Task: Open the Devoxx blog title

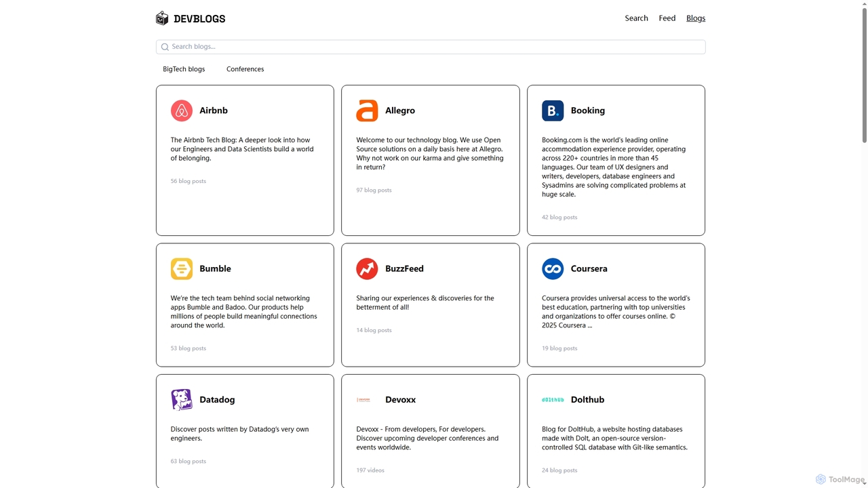Action: coord(400,400)
